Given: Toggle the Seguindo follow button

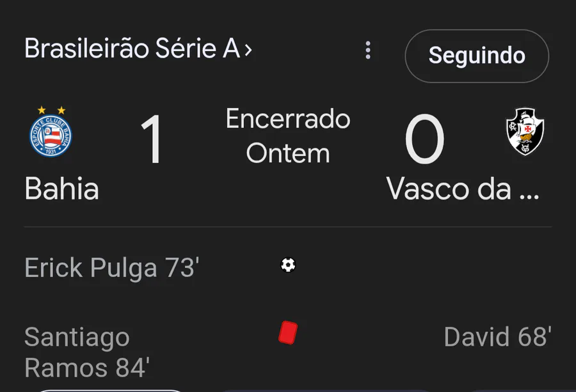Looking at the screenshot, I should pos(477,56).
